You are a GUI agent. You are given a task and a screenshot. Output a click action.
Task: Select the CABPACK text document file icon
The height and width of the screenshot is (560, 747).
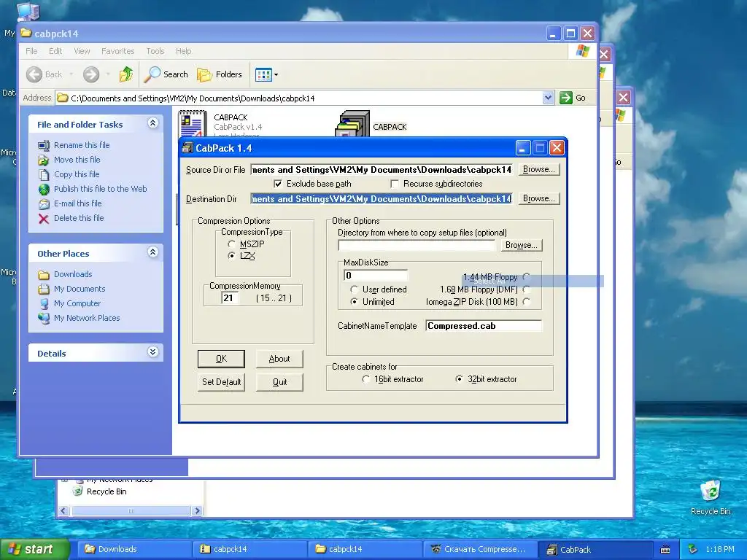[x=193, y=123]
